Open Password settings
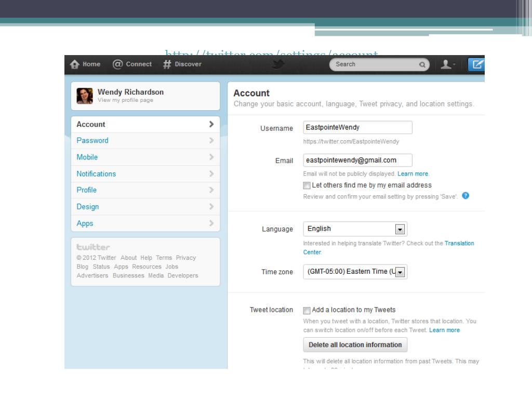 click(x=145, y=141)
